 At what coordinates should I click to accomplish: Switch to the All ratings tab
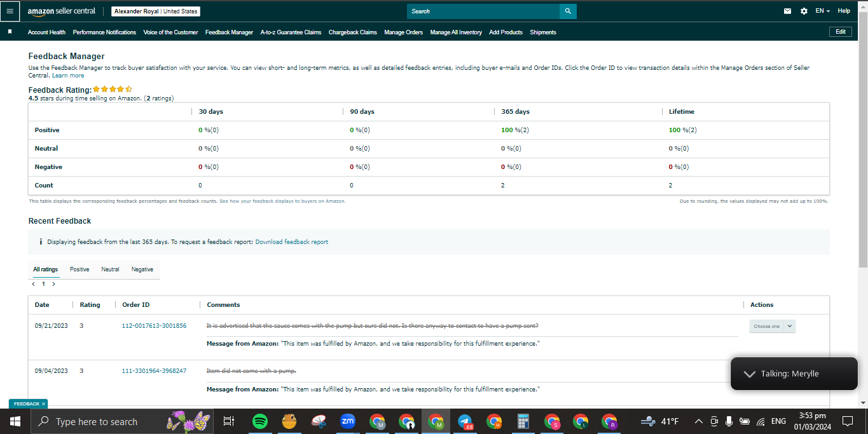46,269
